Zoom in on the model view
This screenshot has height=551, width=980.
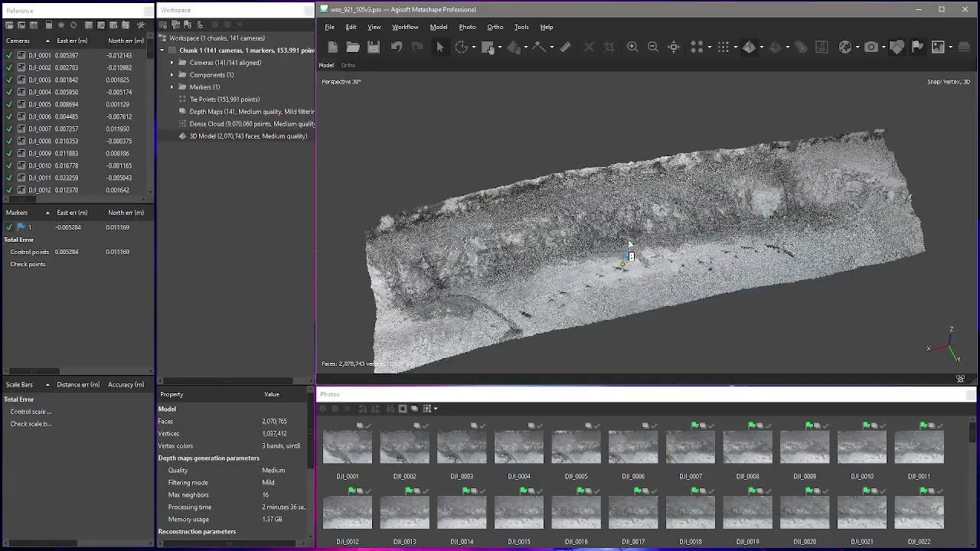click(x=632, y=47)
